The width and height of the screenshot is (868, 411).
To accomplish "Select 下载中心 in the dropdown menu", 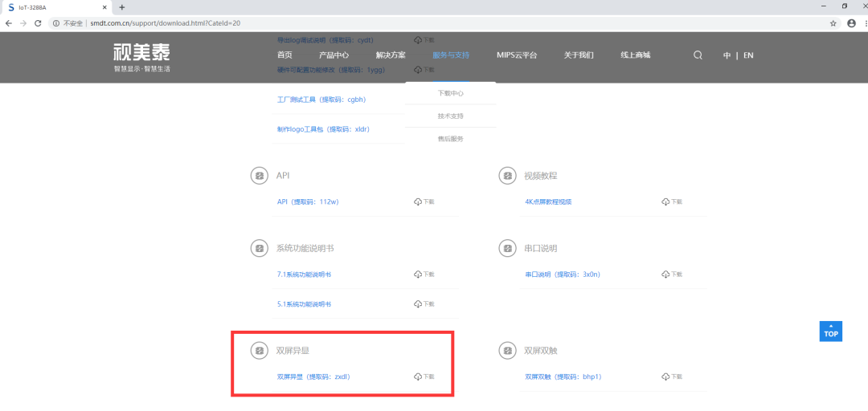I will tap(451, 93).
